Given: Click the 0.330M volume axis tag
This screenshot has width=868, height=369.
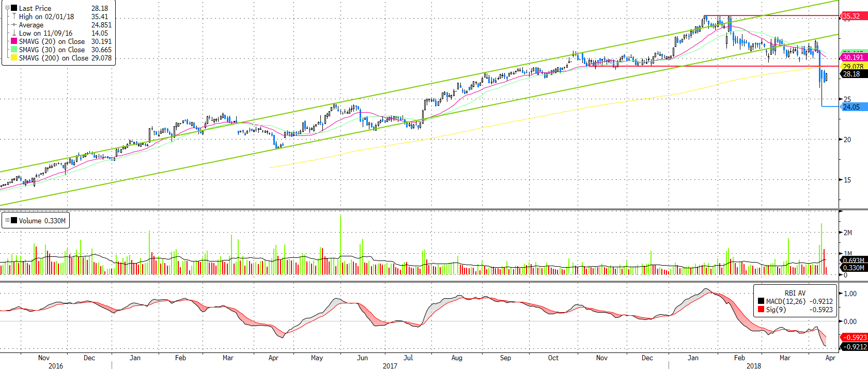Looking at the screenshot, I should 854,268.
